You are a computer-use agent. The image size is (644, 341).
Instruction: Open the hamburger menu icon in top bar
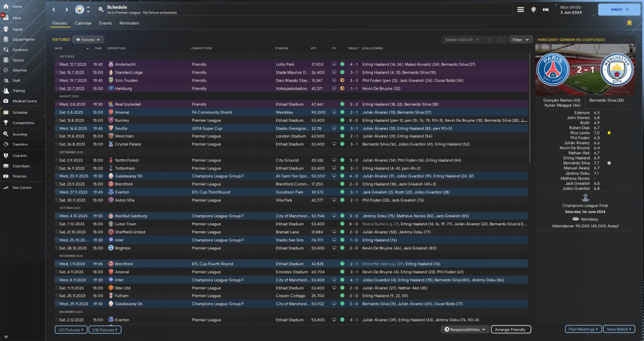point(521,10)
